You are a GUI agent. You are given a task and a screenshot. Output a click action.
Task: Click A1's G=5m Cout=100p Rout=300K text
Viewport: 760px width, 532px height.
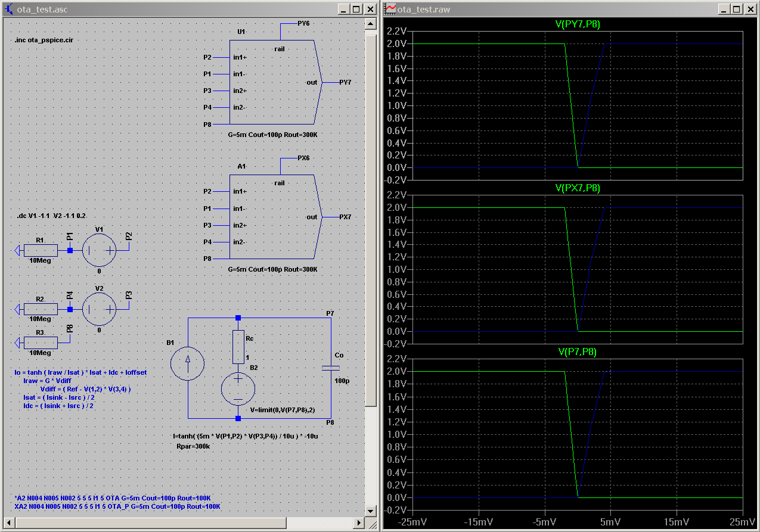[272, 270]
